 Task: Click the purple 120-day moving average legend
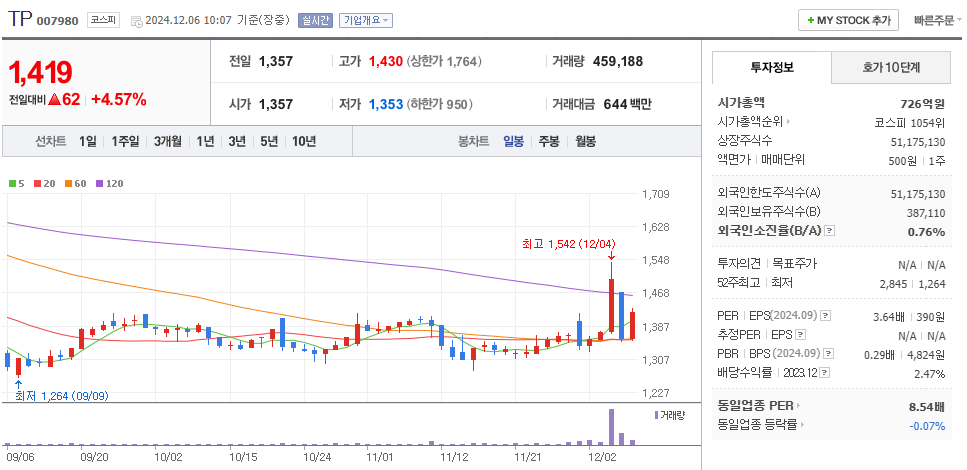point(110,183)
